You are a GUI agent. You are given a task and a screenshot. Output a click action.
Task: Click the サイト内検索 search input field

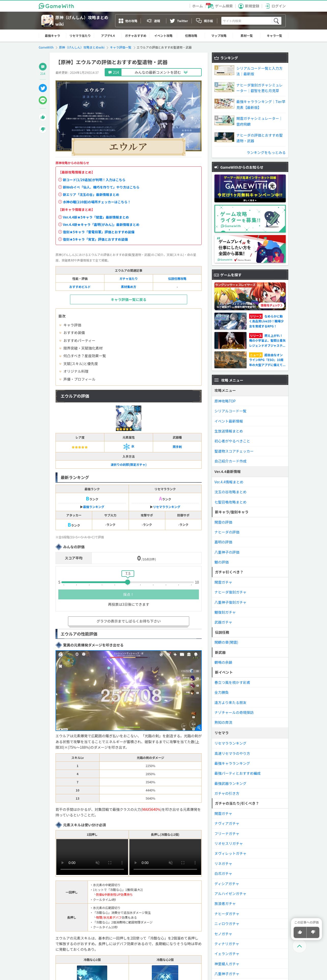pos(246,21)
